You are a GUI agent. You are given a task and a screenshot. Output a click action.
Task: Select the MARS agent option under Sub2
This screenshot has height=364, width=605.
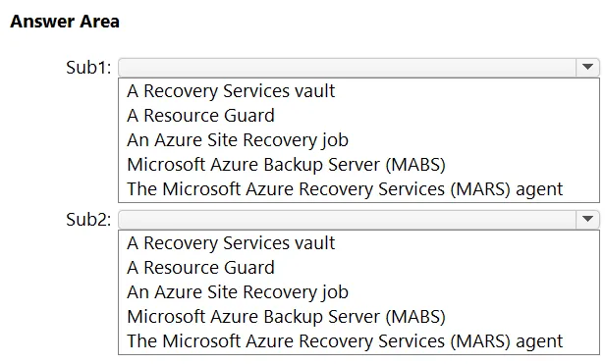345,340
